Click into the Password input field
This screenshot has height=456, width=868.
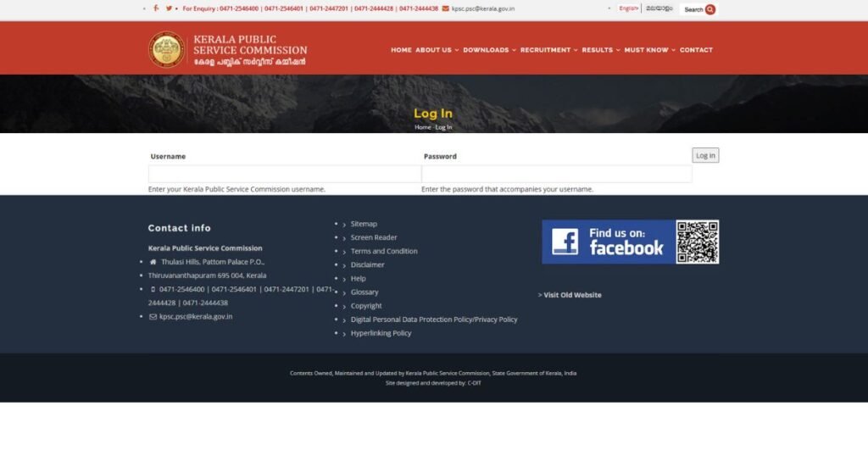pyautogui.click(x=556, y=174)
